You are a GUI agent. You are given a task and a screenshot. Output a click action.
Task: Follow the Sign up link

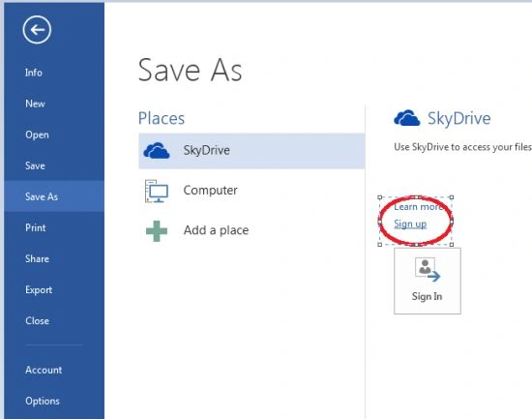point(410,224)
